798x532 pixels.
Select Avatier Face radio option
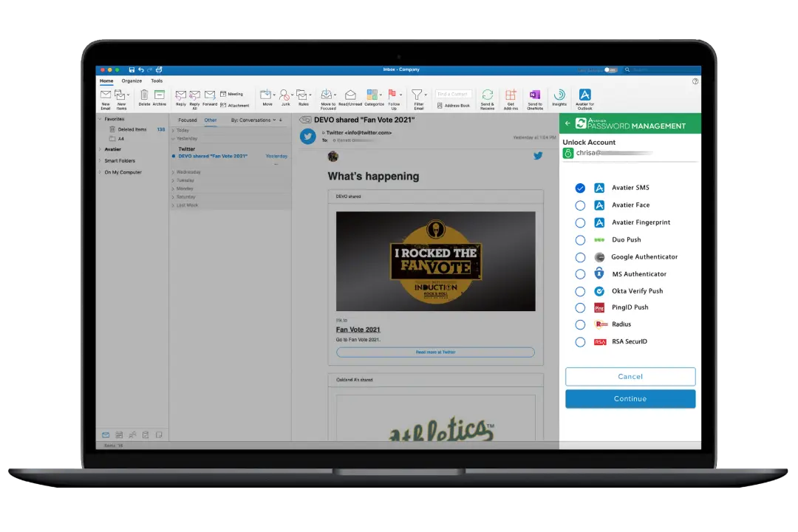(x=580, y=205)
